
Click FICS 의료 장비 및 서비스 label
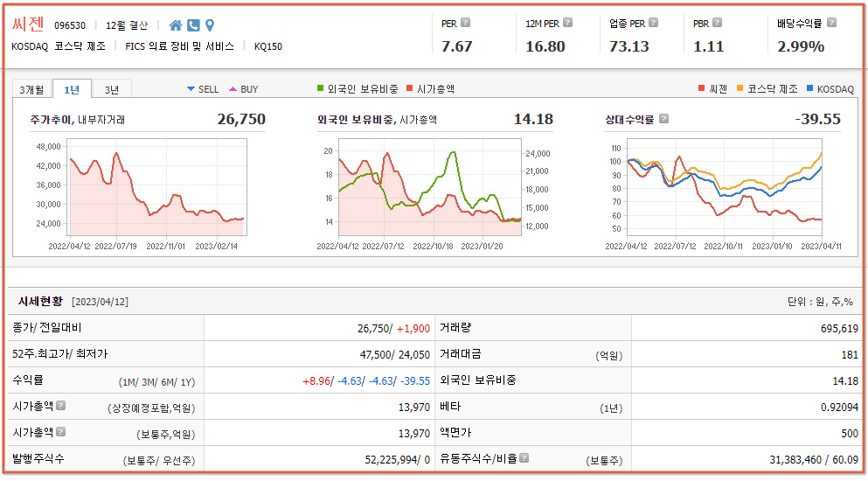click(x=179, y=46)
